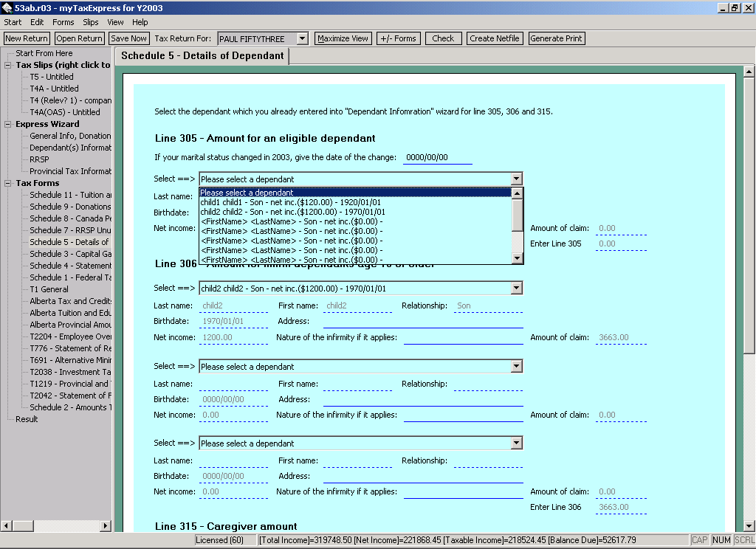Viewport: 756px width, 549px height.
Task: Open the Tax Return For dropdown
Action: click(x=302, y=38)
